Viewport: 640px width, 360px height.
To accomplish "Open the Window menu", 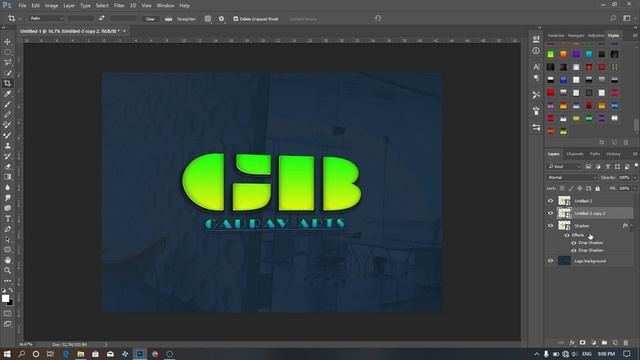I will tap(165, 6).
